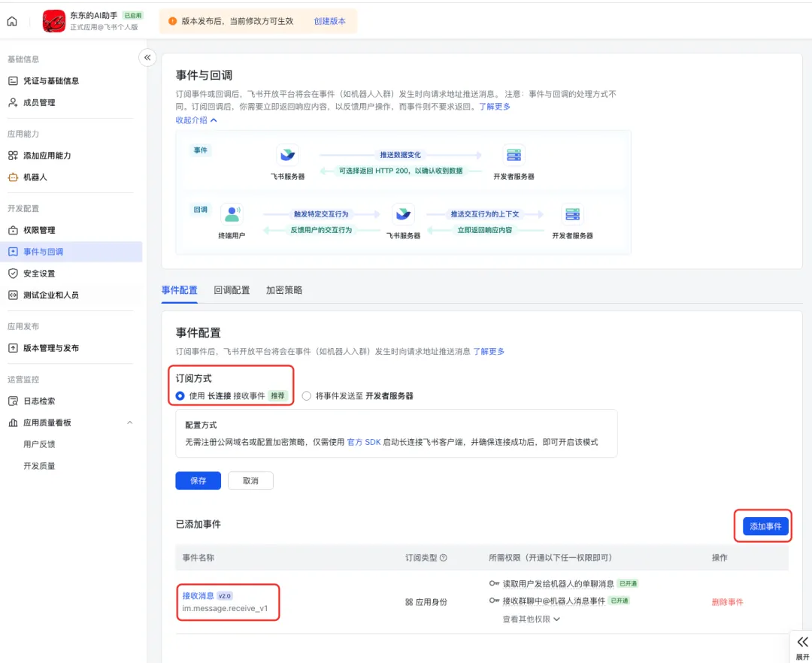The height and width of the screenshot is (663, 812).
Task: Click the 展开 double-chevron button
Action: tap(802, 642)
